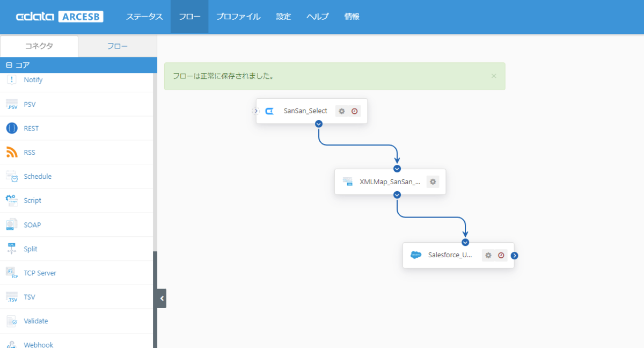Open the XMLMap_SanSan gear settings icon
644x348 pixels.
[433, 182]
